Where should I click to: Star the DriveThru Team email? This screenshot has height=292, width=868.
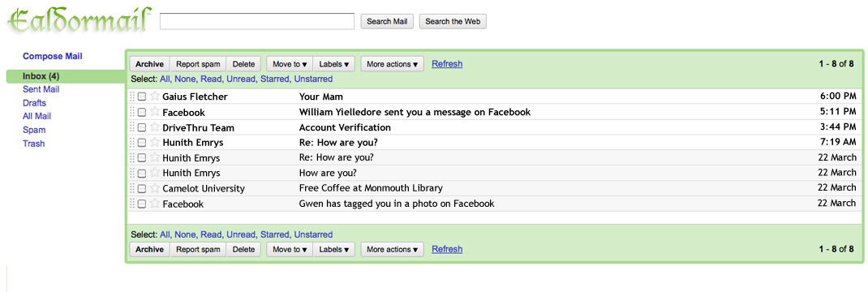tap(155, 127)
